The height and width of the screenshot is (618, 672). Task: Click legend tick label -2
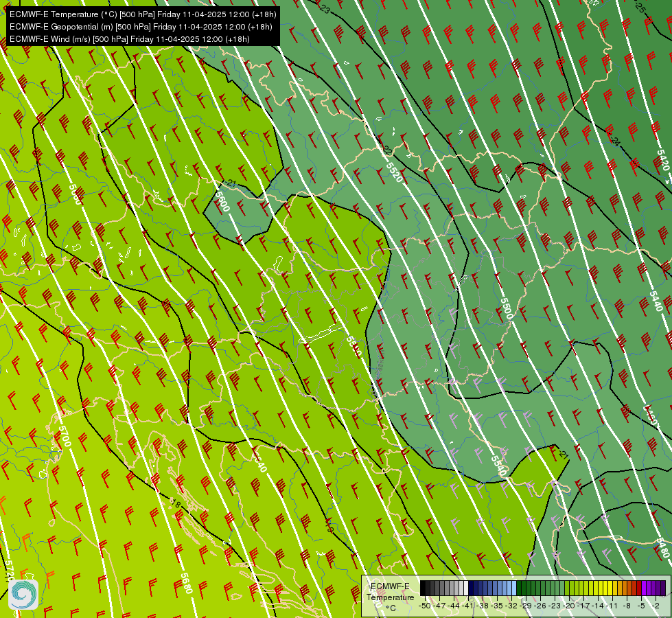point(656,606)
